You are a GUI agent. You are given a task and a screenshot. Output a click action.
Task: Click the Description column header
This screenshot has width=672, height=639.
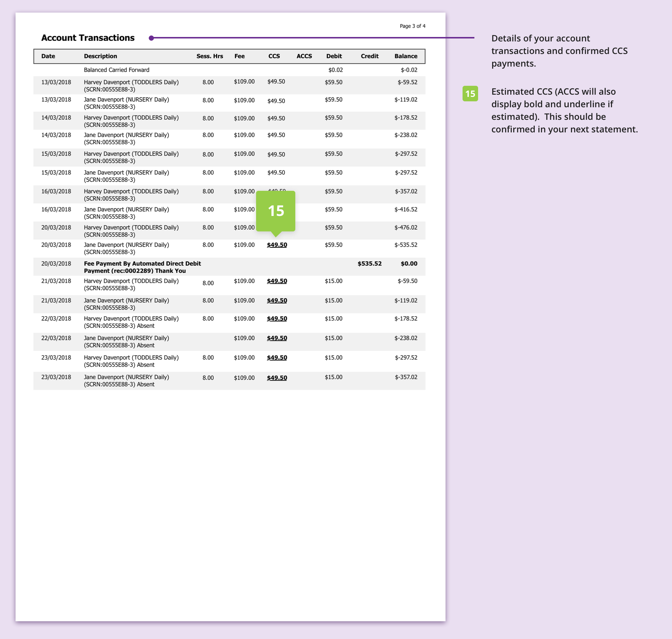pyautogui.click(x=100, y=56)
